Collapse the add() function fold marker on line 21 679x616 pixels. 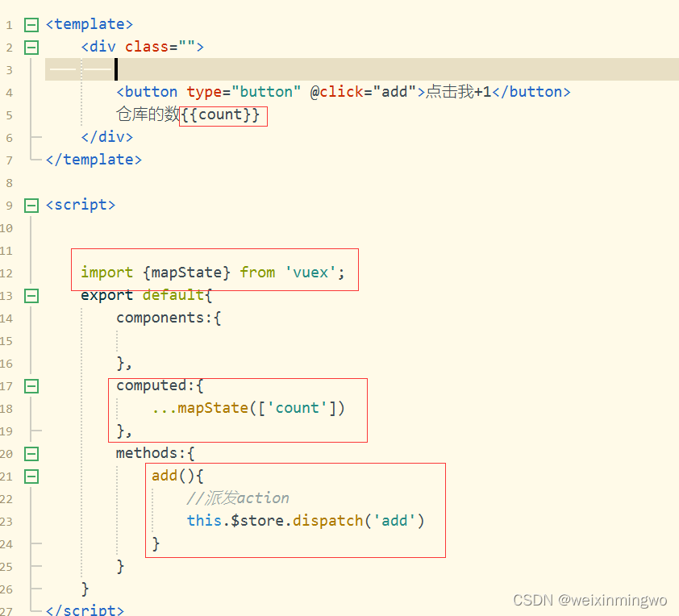[x=31, y=477]
